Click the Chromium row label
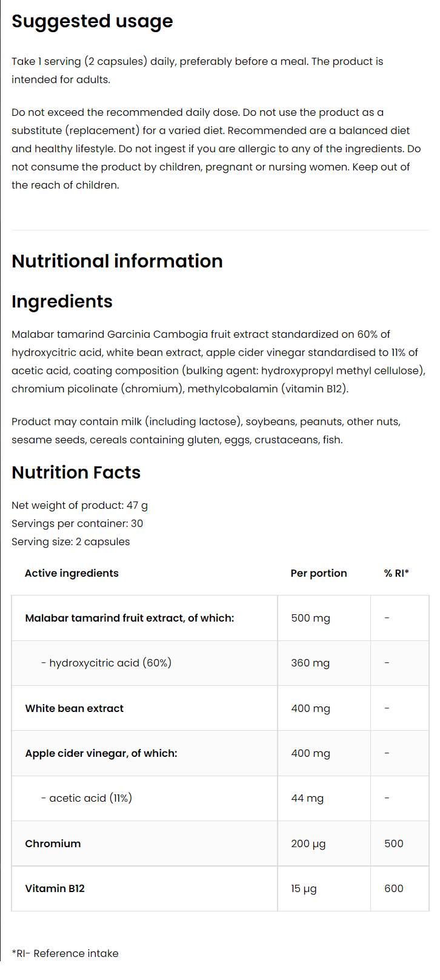The image size is (440, 980). [x=53, y=844]
